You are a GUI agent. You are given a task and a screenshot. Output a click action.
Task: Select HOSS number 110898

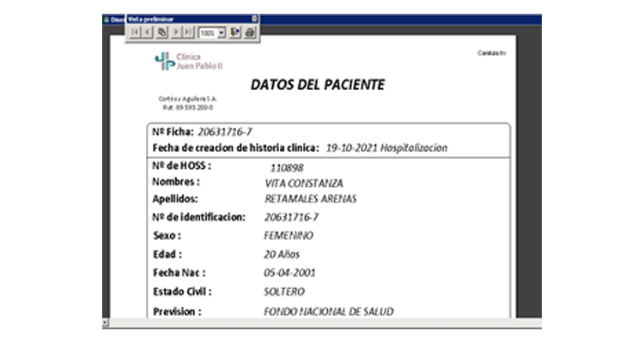(x=287, y=168)
